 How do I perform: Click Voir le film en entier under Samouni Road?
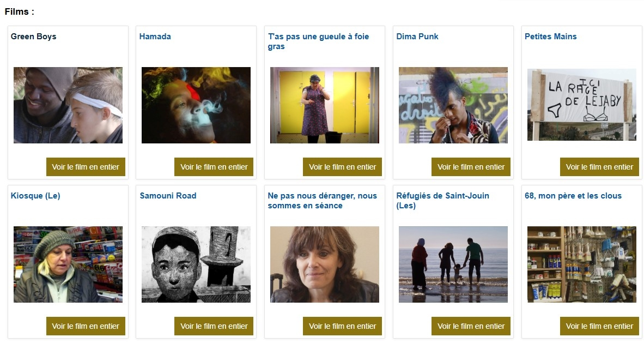214,326
